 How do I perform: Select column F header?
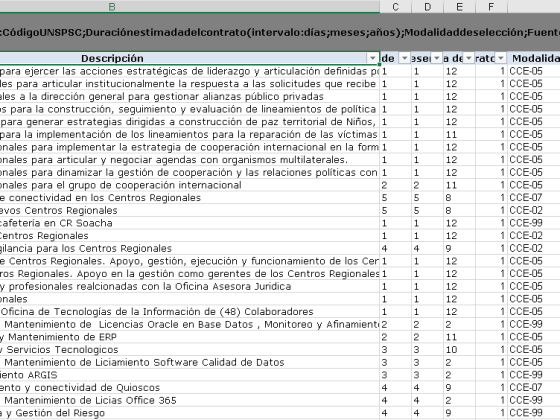491,6
